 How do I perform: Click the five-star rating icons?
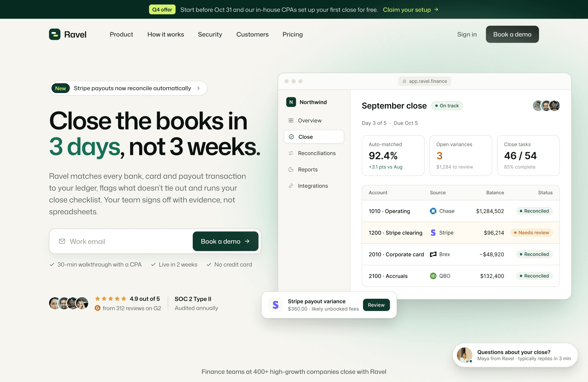(x=110, y=299)
